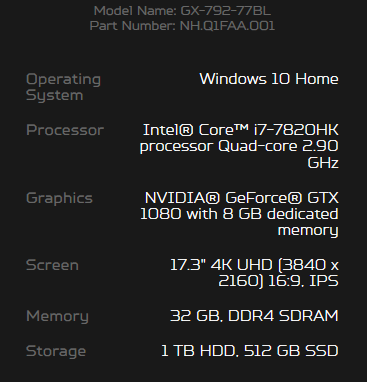Click the Quad-core 2.90 text line
The height and width of the screenshot is (382, 367).
coord(278,146)
